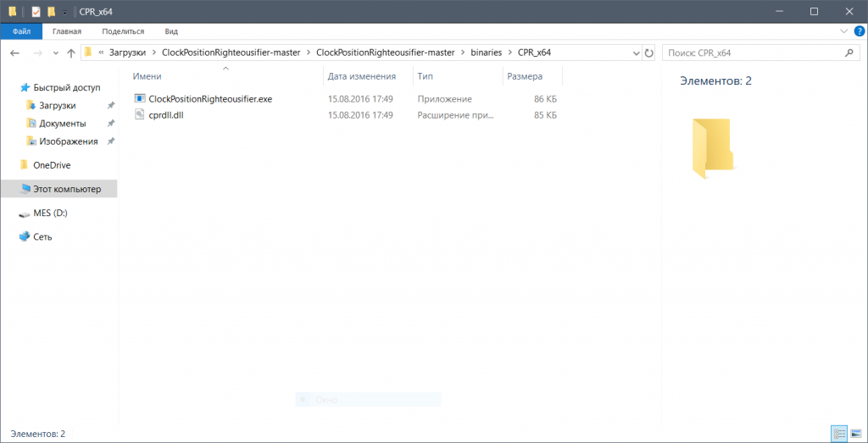Image resolution: width=868 pixels, height=443 pixels.
Task: Switch to the Вид ribbon tab
Action: 170,31
